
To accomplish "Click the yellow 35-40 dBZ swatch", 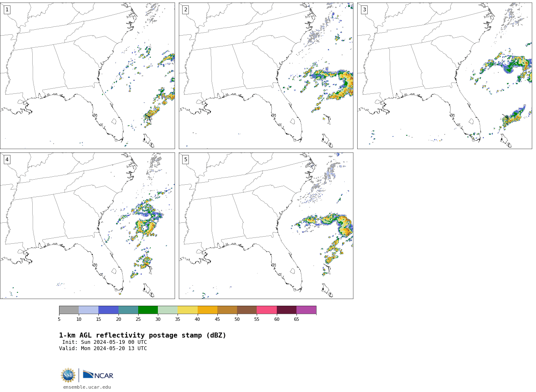I will point(188,310).
